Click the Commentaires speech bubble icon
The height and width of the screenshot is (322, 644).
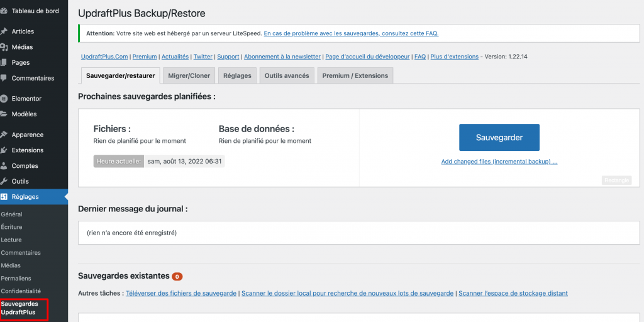(x=4, y=78)
